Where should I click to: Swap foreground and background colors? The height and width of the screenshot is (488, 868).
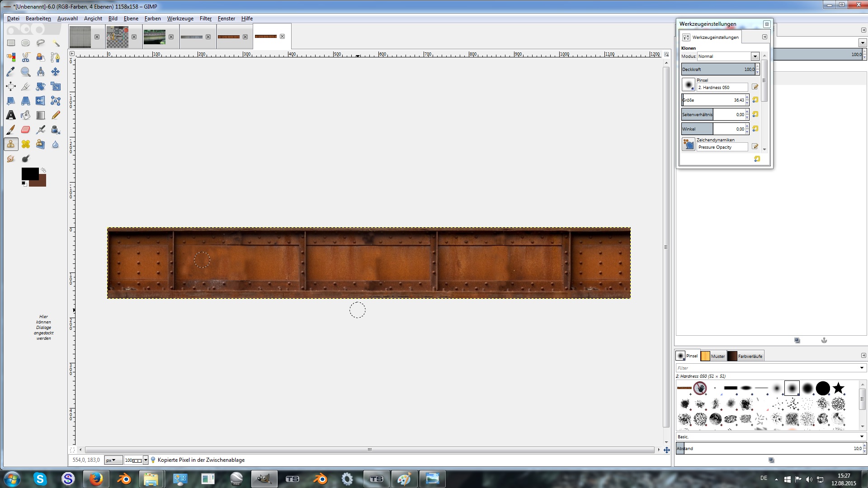coord(43,170)
